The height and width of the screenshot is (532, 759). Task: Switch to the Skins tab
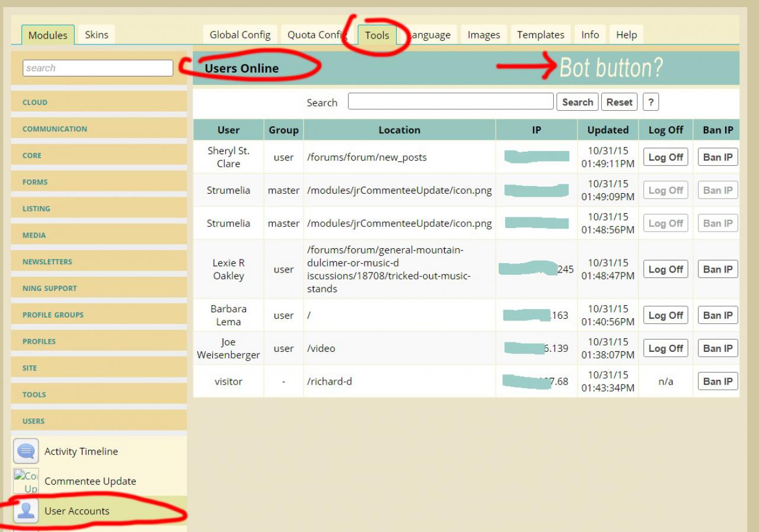(x=97, y=35)
